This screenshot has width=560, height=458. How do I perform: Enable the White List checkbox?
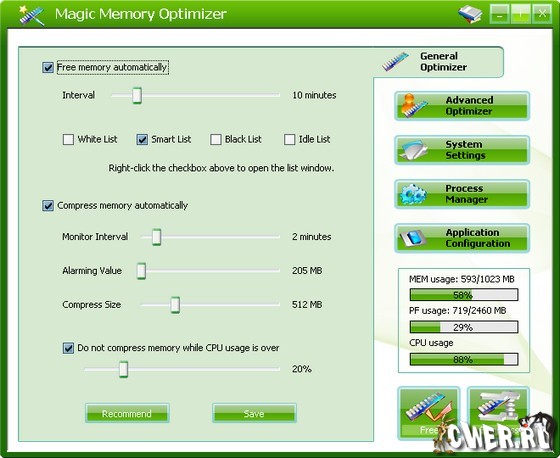point(68,139)
